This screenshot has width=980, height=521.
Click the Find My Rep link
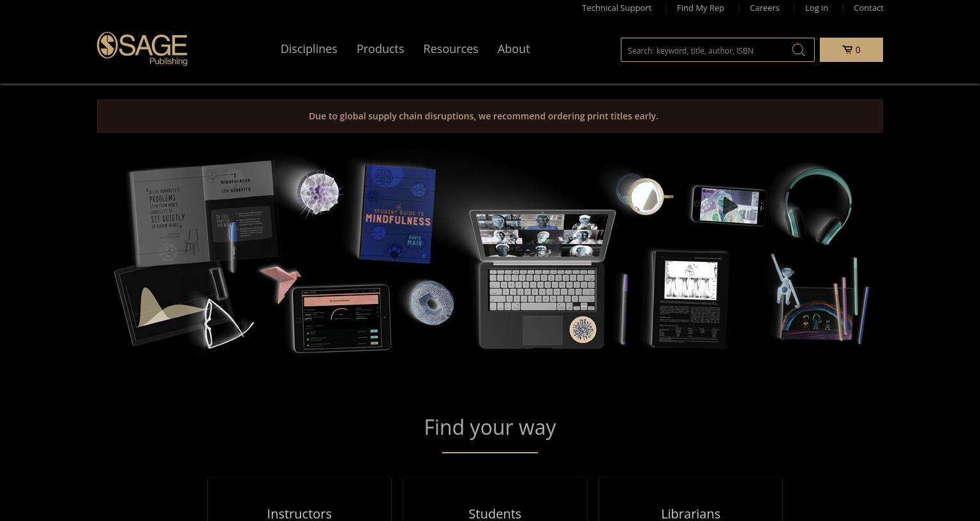[701, 8]
